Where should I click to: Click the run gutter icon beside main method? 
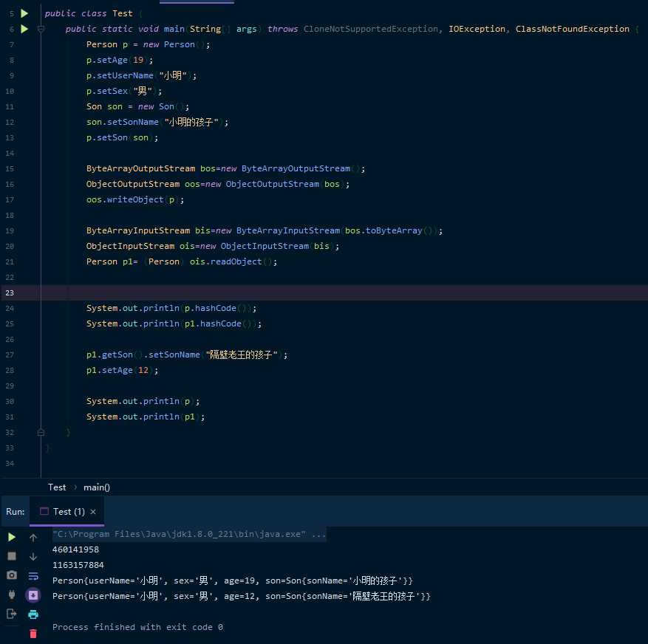pos(24,29)
